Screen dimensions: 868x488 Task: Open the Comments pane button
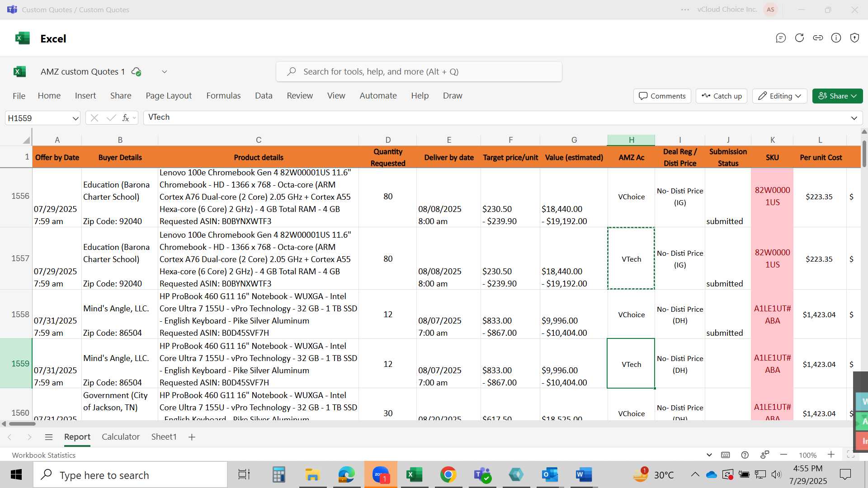pos(662,96)
